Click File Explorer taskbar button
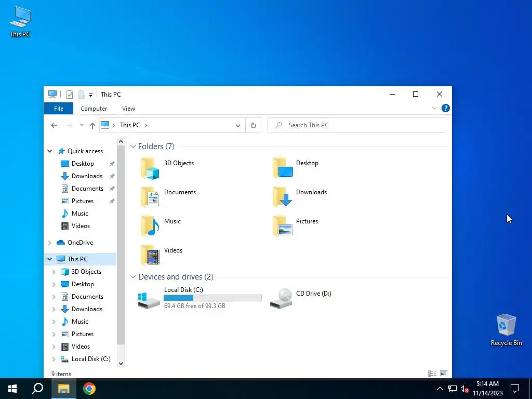The width and height of the screenshot is (532, 399). (x=64, y=389)
